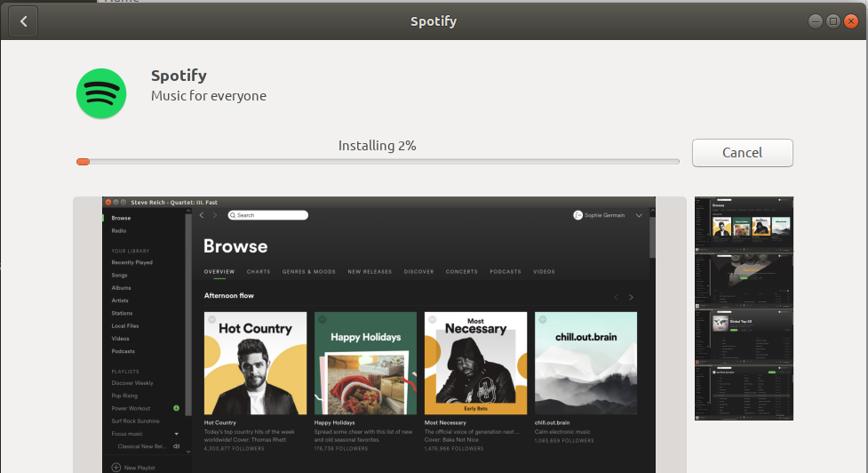This screenshot has height=473, width=868.
Task: Go back with the header back arrow
Action: (23, 21)
